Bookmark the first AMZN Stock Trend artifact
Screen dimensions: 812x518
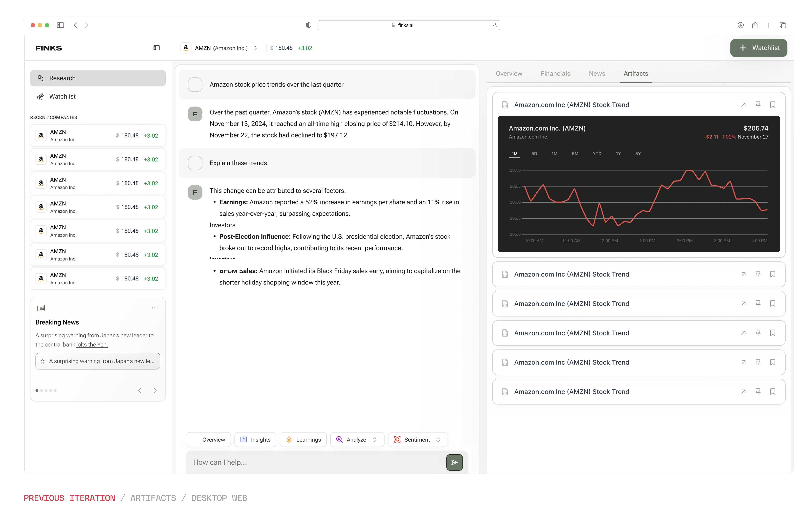pos(773,104)
